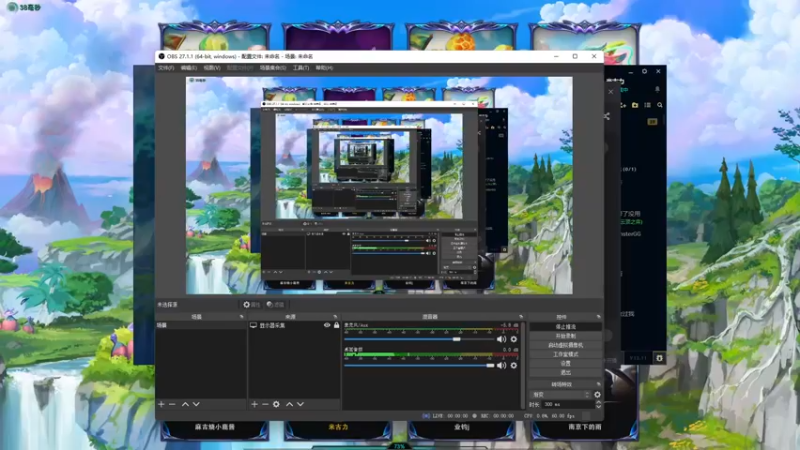Decrease the 时长 duration with down arrow

coord(598,407)
